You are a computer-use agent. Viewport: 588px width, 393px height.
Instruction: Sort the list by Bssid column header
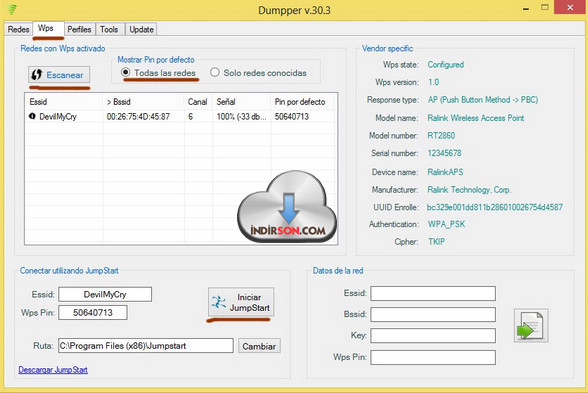tap(144, 102)
